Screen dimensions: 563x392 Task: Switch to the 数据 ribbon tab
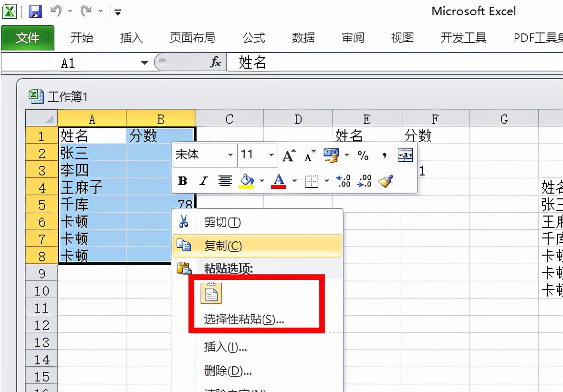pyautogui.click(x=303, y=38)
